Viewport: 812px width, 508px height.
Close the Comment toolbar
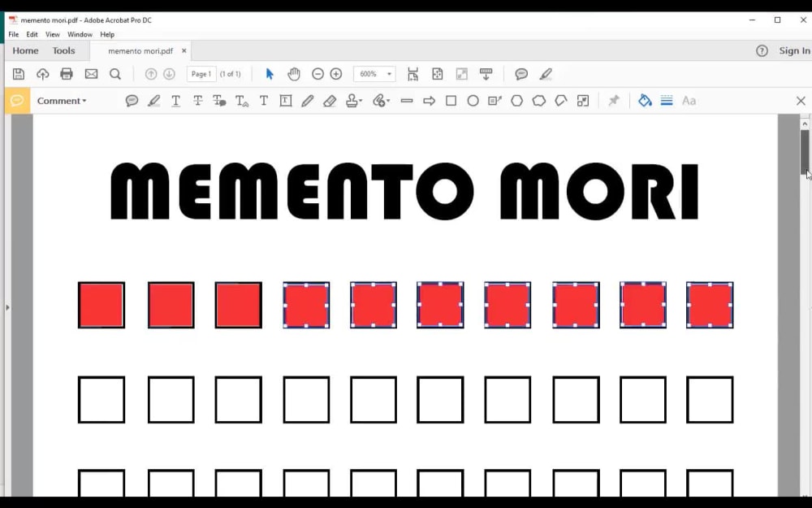(x=801, y=101)
